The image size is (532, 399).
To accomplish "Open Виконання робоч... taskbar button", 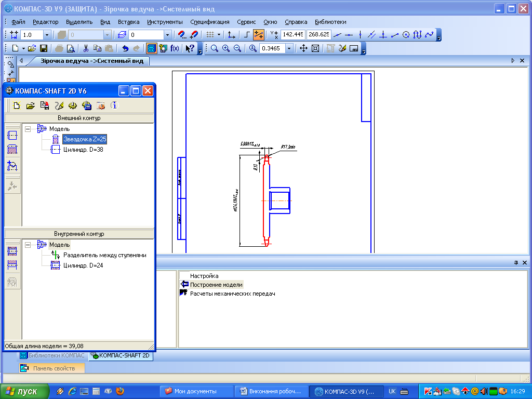I will 271,391.
